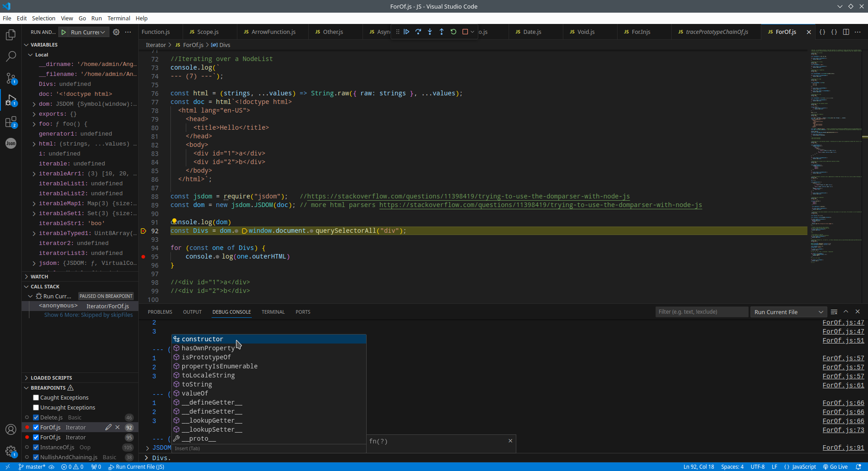868x471 pixels.
Task: Open the Run Current File console dropdown
Action: (x=788, y=312)
